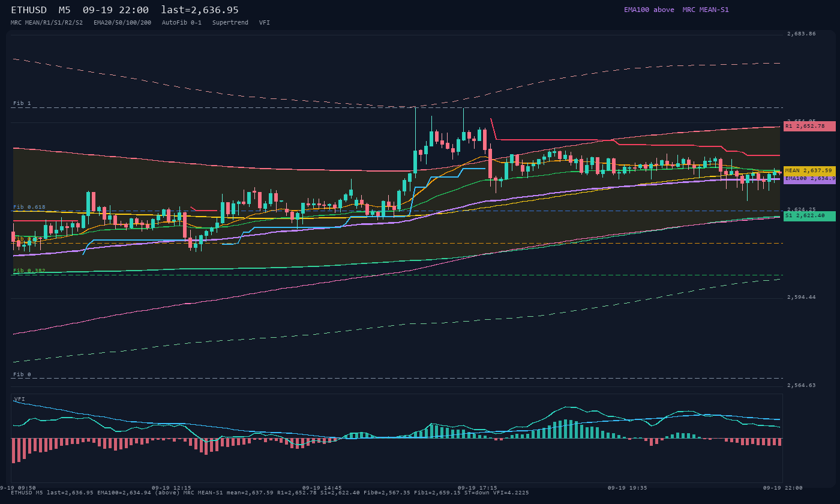Select the EMA20/50/100/200 indicator label
The image size is (840, 504).
(x=122, y=22)
